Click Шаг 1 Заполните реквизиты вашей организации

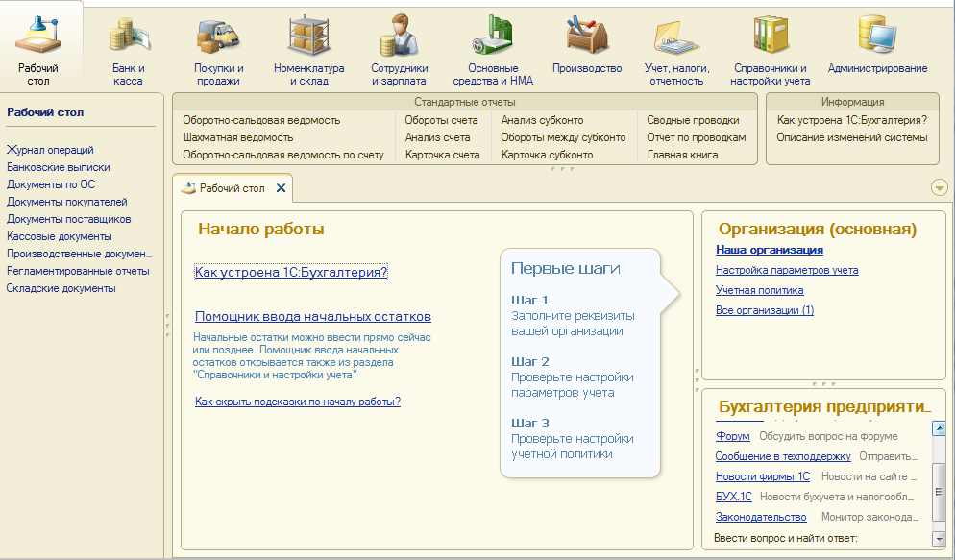pyautogui.click(x=573, y=316)
